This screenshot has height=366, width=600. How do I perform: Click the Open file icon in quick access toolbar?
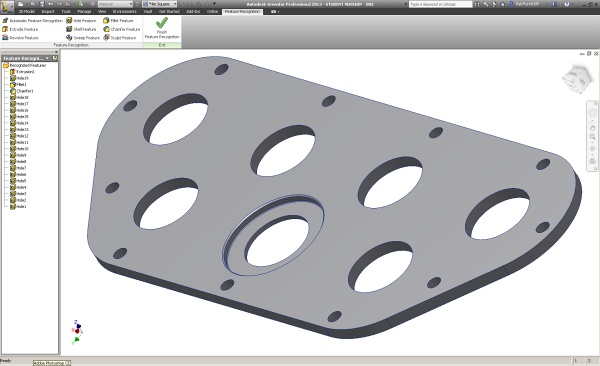tap(32, 4)
